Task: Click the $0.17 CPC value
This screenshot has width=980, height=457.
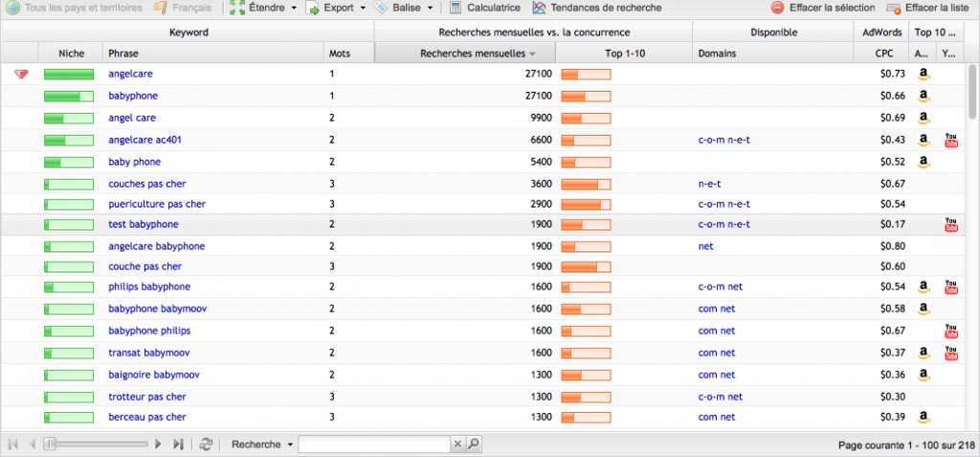Action: tap(893, 224)
